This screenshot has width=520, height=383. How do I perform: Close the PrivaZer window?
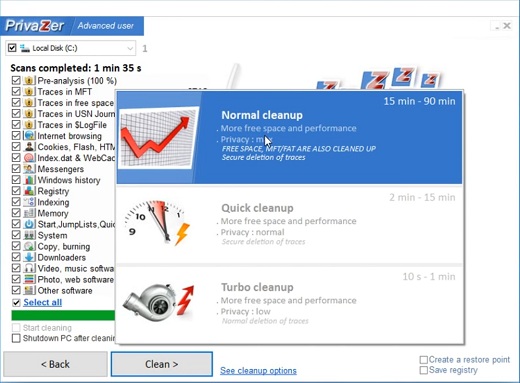[507, 26]
